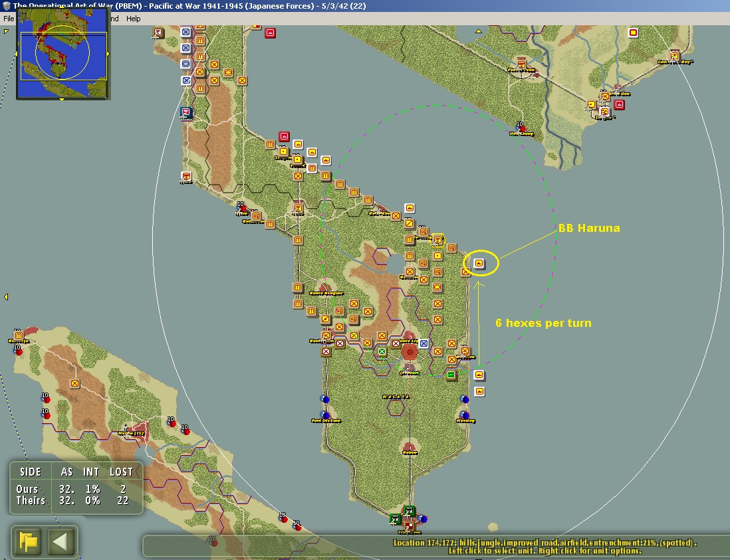Select the dark blue flag unit on the west coast
The width and height of the screenshot is (730, 560).
[186, 112]
